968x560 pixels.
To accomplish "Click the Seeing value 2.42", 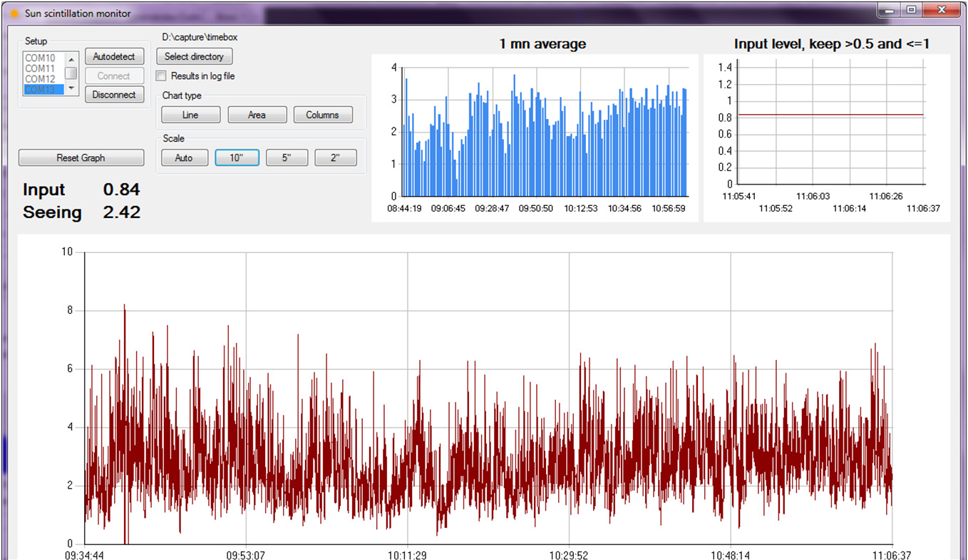I will click(x=121, y=212).
